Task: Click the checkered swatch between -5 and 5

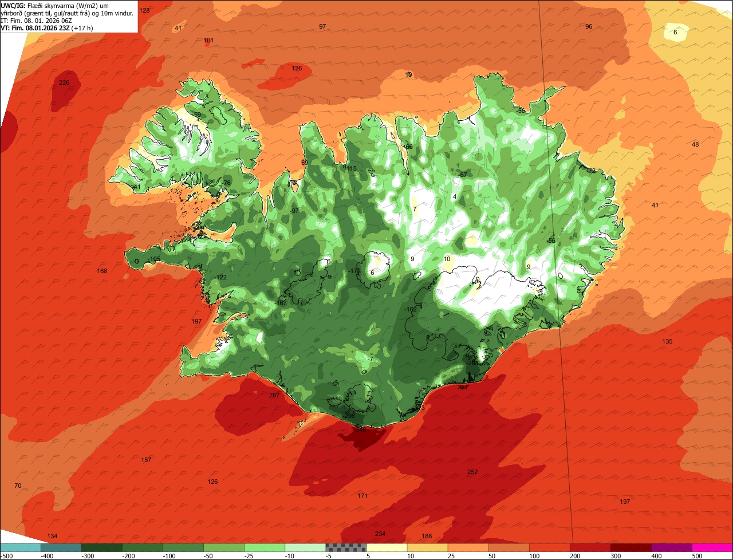Action: click(x=346, y=547)
